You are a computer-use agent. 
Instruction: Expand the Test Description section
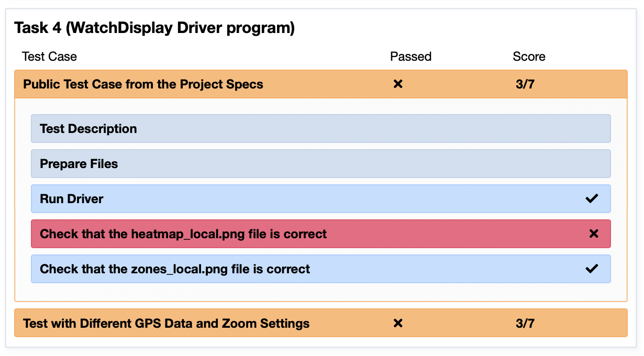coord(320,129)
